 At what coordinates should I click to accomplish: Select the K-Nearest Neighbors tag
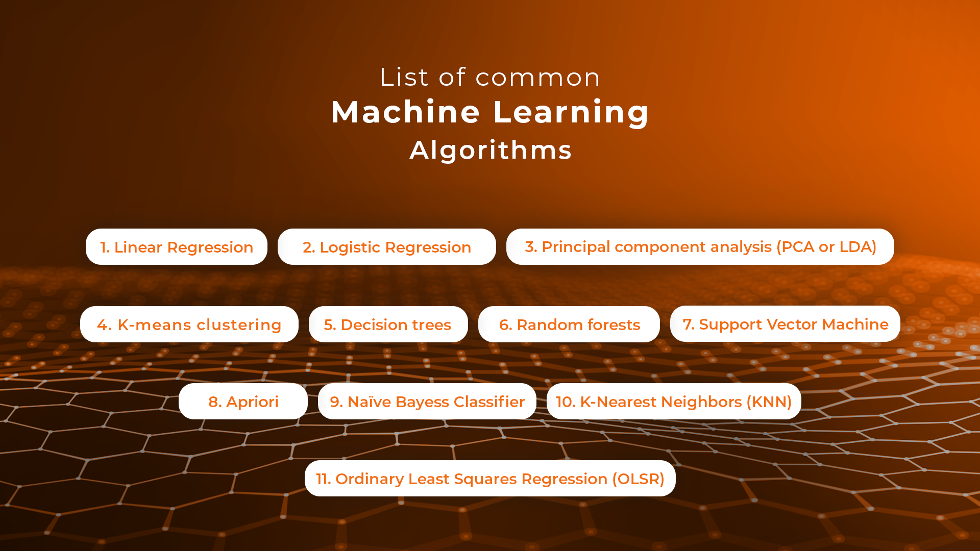tap(673, 401)
